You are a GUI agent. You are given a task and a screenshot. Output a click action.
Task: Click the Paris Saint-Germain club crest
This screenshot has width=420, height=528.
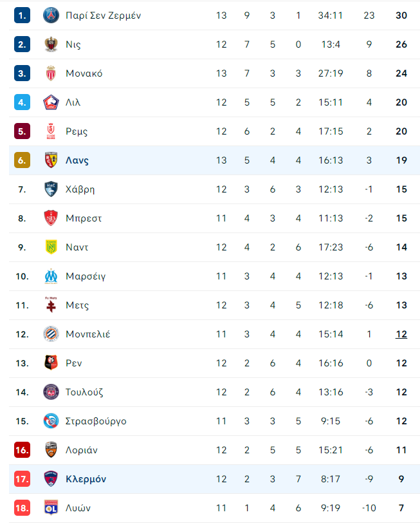point(51,15)
